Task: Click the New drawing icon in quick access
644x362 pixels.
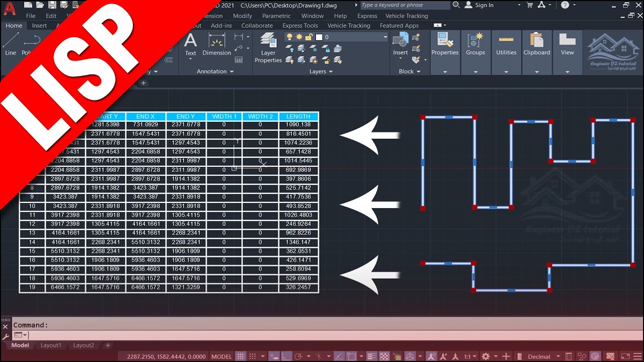Action: (x=29, y=5)
